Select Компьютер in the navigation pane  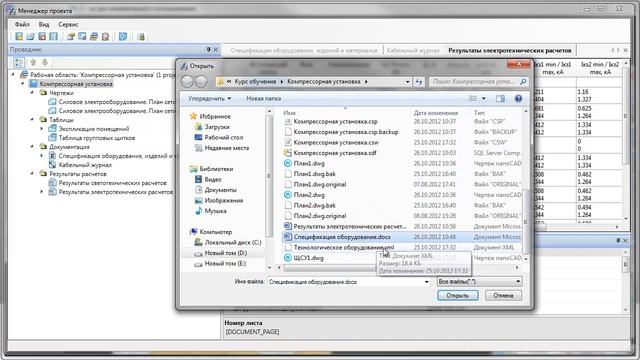click(x=216, y=232)
